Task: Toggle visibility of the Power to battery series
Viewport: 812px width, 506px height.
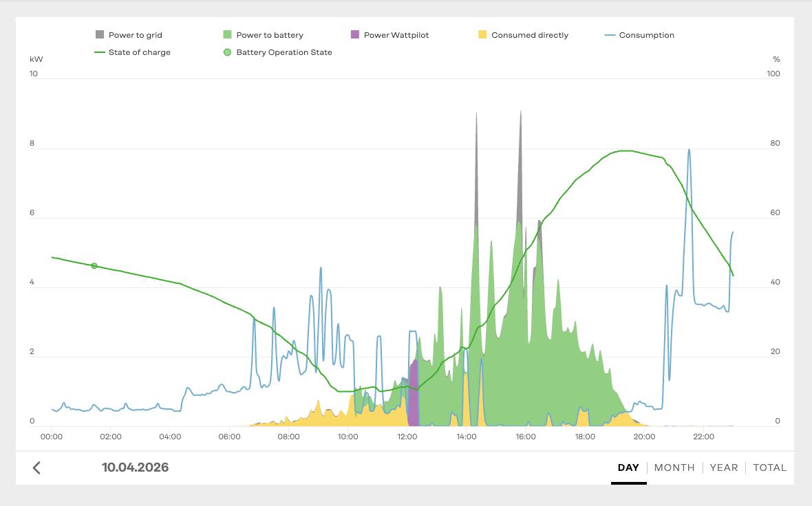Action: click(262, 34)
